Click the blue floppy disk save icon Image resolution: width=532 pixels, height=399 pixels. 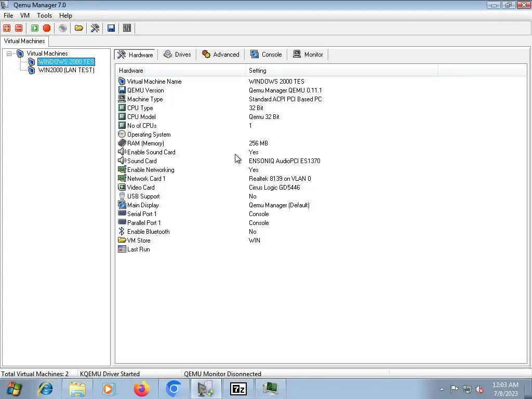pos(111,28)
